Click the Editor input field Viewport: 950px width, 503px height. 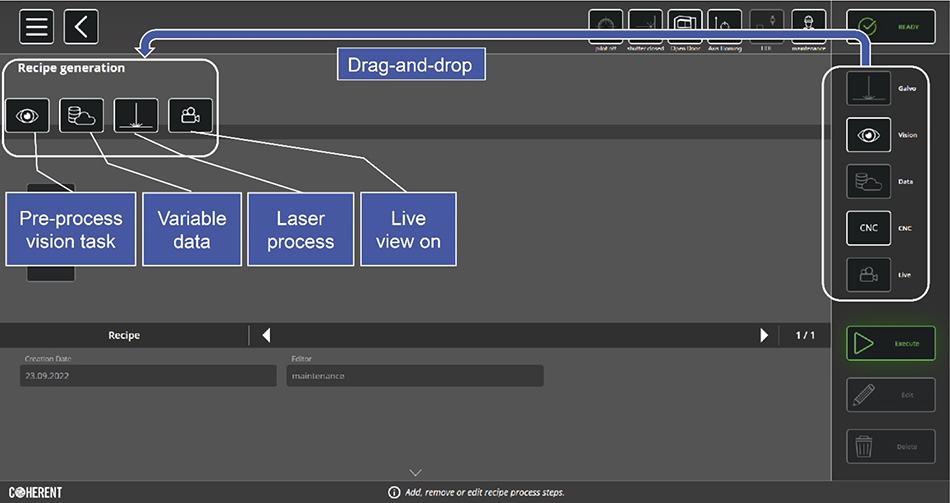pos(415,376)
